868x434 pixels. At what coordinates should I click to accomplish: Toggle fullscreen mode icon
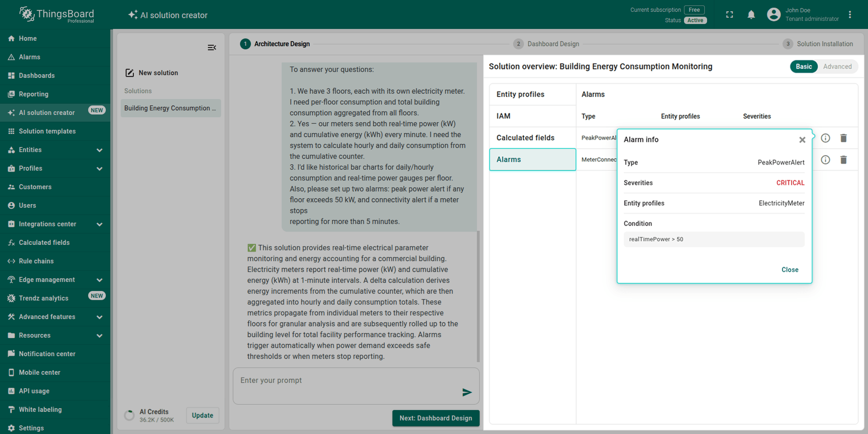[x=729, y=15]
